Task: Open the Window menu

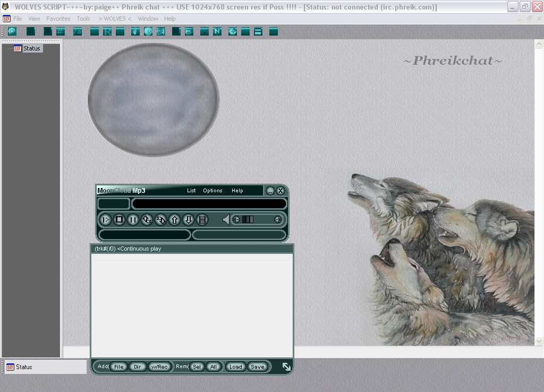Action: (148, 19)
